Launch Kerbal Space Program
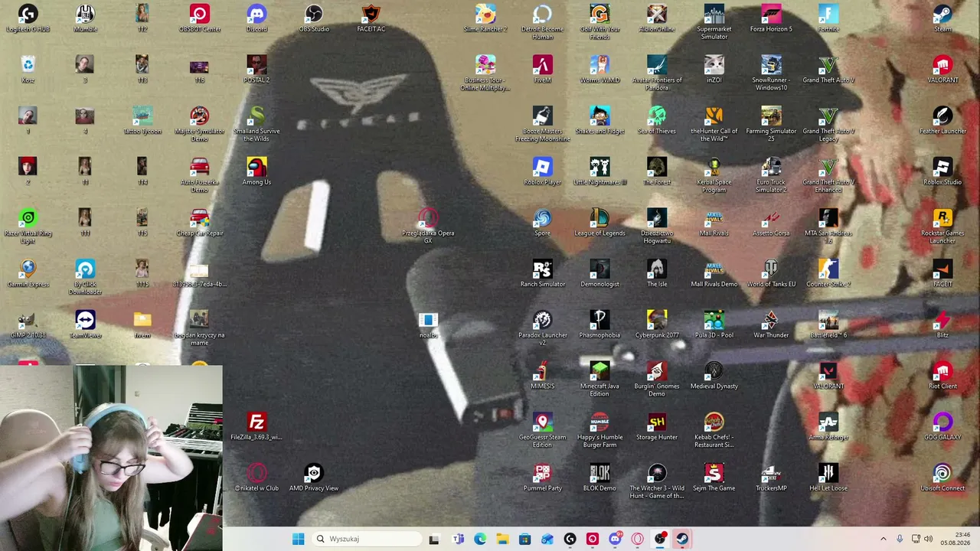Screen dimensions: 980x551 [714, 174]
